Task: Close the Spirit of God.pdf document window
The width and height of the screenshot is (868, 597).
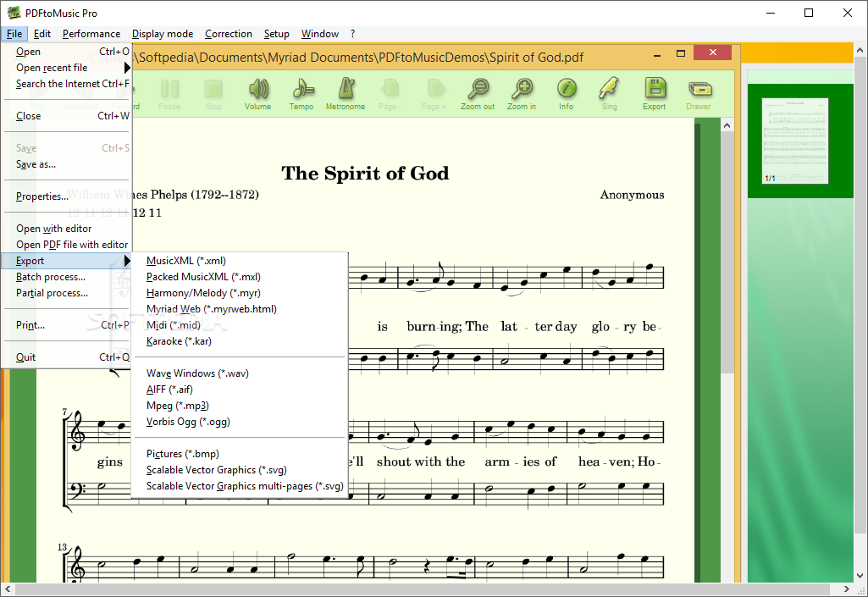Action: (x=712, y=53)
